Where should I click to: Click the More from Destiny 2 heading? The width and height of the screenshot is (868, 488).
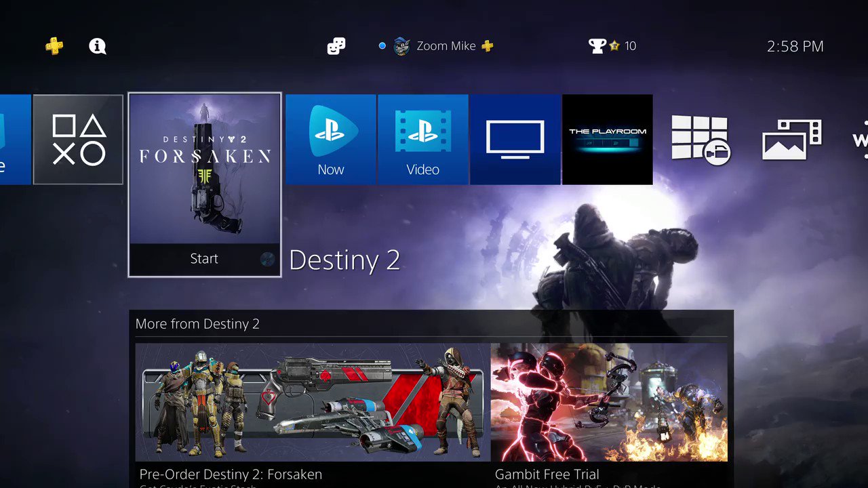197,324
